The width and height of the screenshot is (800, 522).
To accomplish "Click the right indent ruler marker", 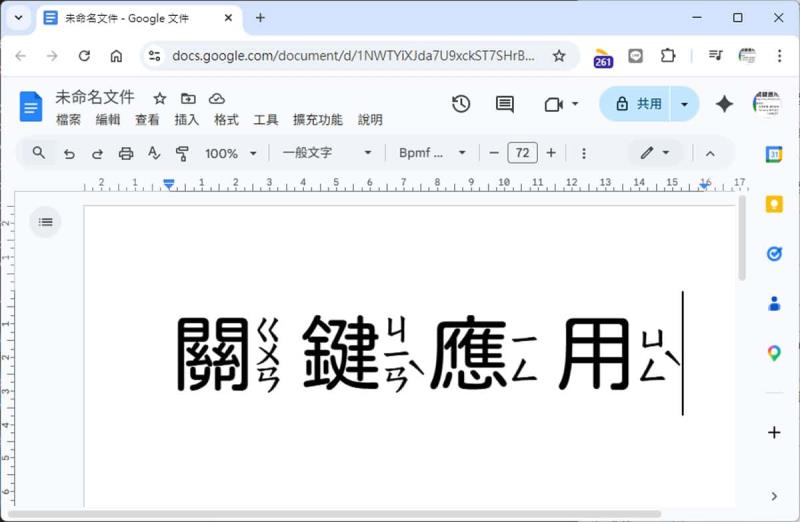I will pyautogui.click(x=705, y=185).
